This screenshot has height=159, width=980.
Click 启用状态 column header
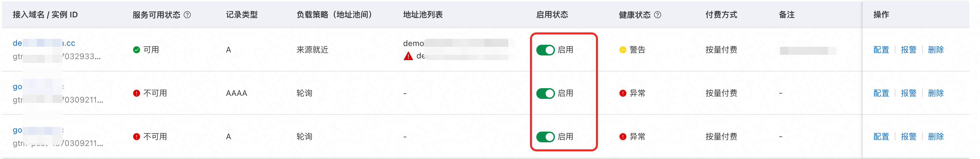pyautogui.click(x=552, y=15)
